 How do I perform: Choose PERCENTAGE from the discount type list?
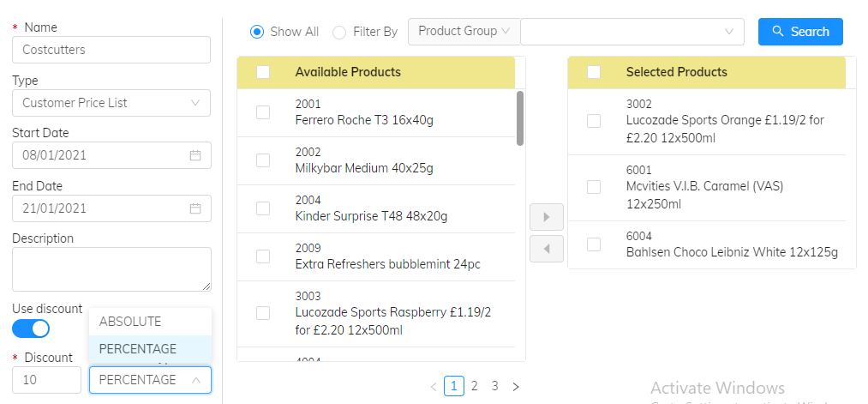(138, 349)
